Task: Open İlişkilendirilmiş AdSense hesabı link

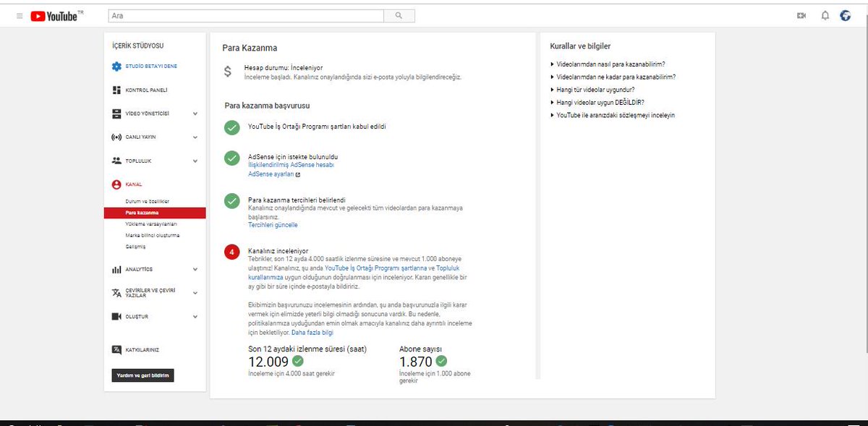Action: (291, 166)
